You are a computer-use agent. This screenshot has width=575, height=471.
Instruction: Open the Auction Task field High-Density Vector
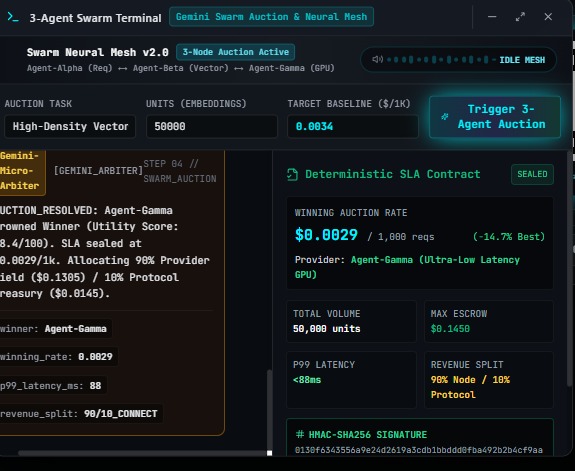click(70, 127)
